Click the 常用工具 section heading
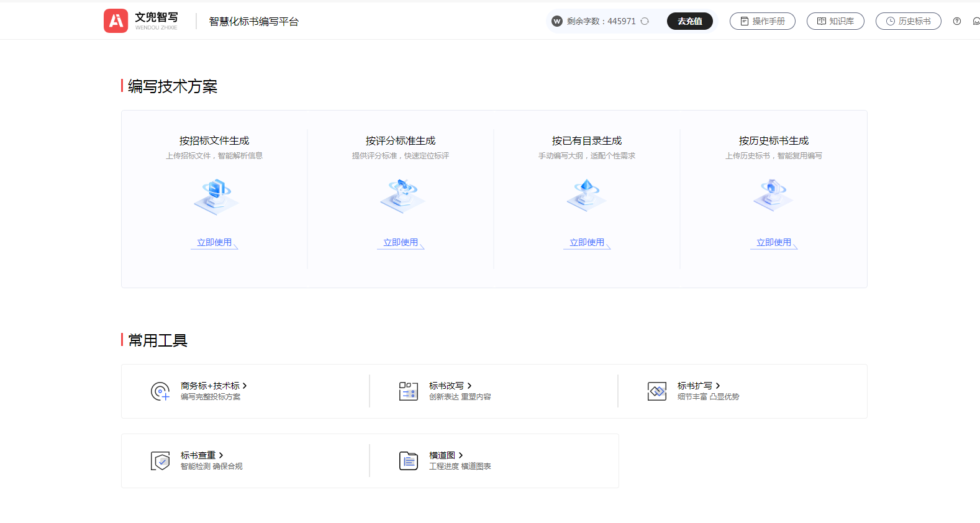Image resolution: width=980 pixels, height=523 pixels. tap(158, 340)
